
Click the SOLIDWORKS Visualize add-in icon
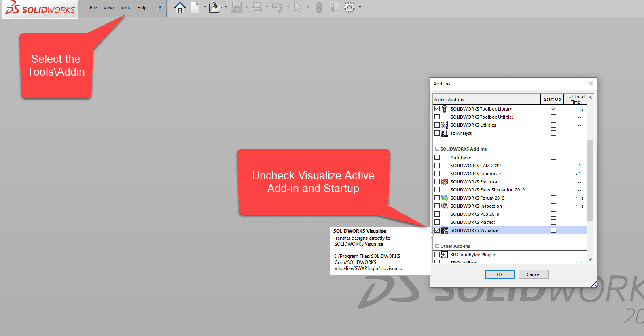click(x=445, y=230)
